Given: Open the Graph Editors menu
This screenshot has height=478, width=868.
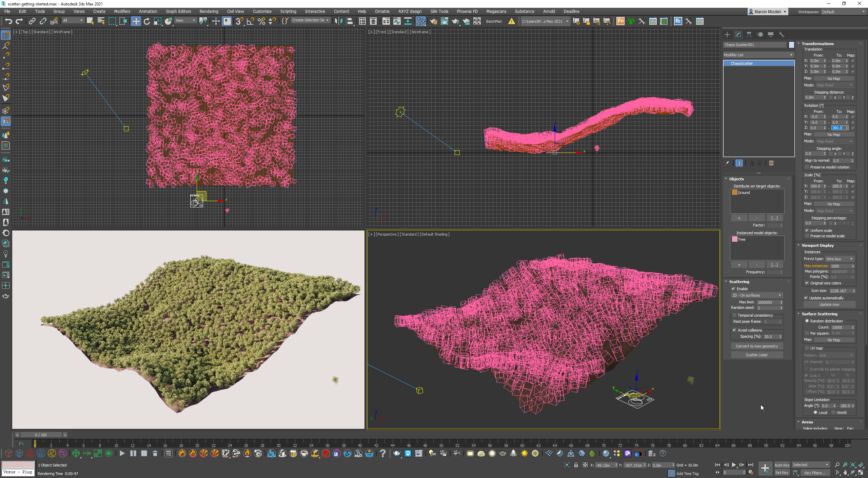Looking at the screenshot, I should click(178, 12).
